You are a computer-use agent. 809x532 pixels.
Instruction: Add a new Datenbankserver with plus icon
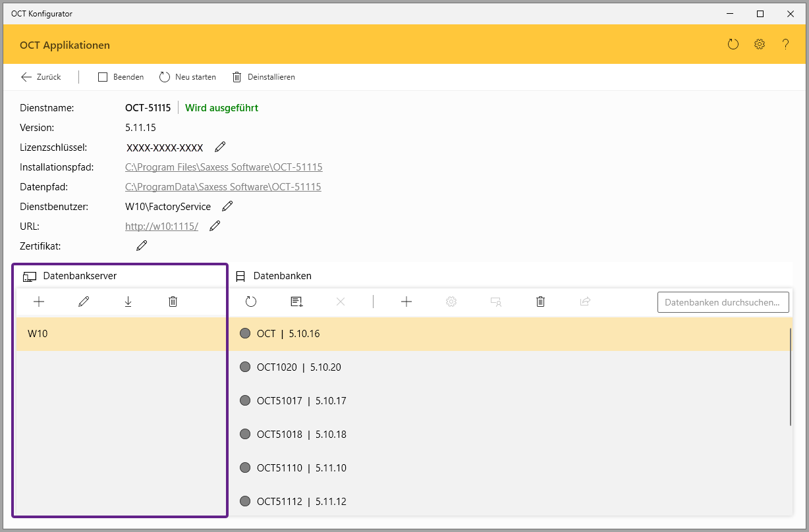pos(39,302)
